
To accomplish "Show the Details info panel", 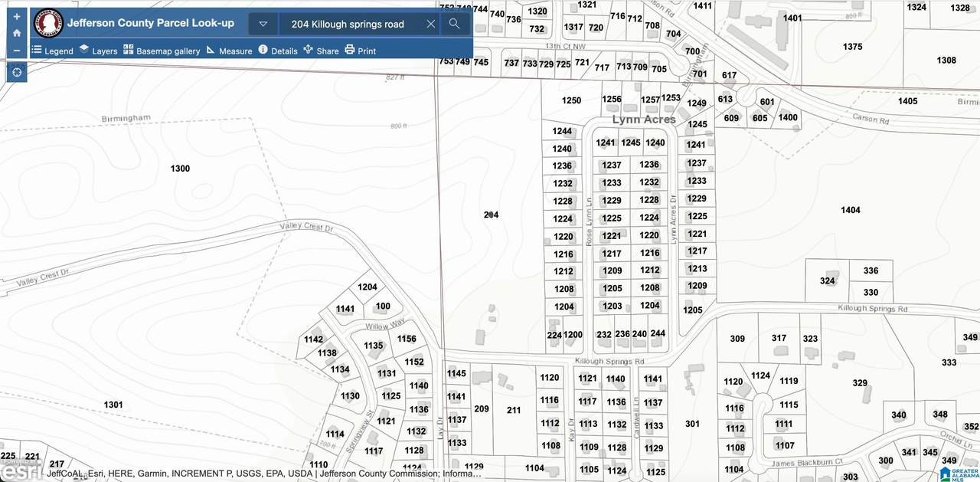I will point(277,51).
